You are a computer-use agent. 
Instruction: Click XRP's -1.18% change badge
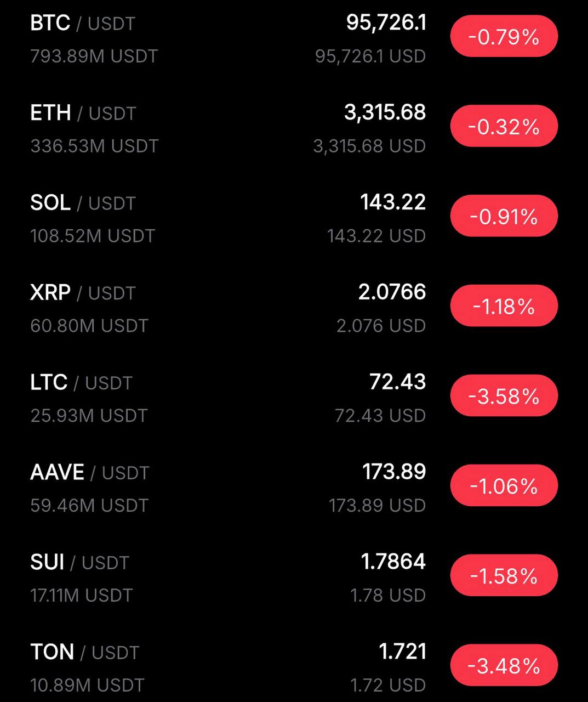click(504, 306)
